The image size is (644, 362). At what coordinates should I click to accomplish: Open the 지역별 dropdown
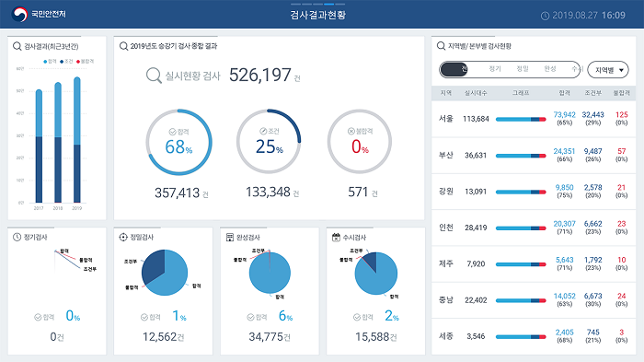(608, 70)
